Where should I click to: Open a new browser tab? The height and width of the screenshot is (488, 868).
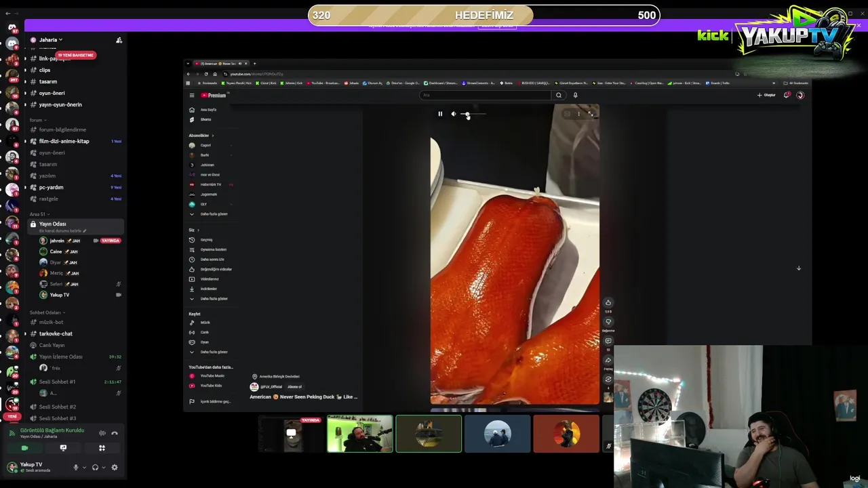tap(254, 64)
